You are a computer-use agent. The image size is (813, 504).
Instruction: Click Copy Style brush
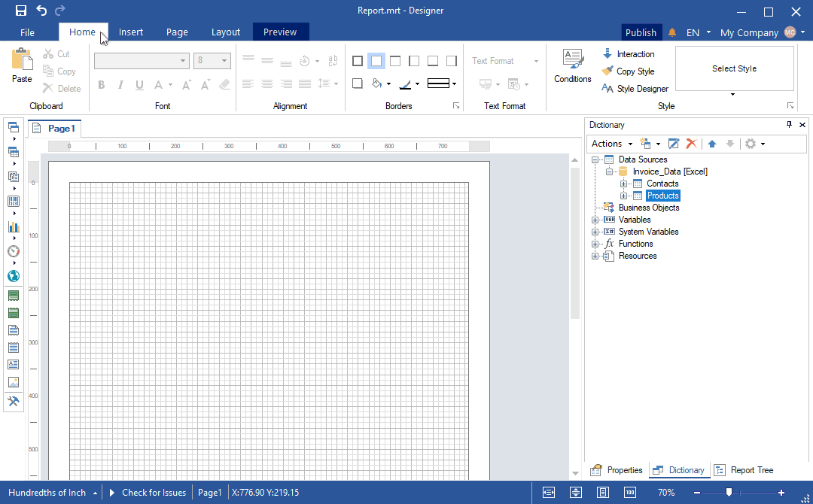pyautogui.click(x=628, y=71)
